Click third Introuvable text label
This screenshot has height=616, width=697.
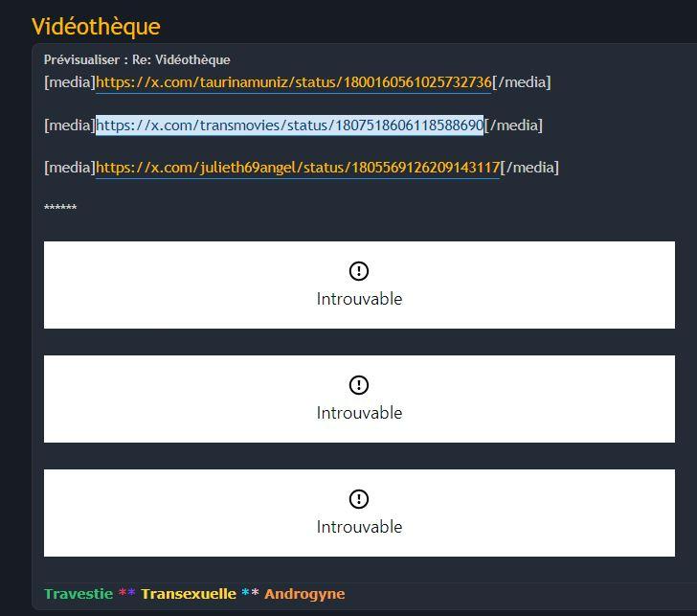pyautogui.click(x=359, y=527)
